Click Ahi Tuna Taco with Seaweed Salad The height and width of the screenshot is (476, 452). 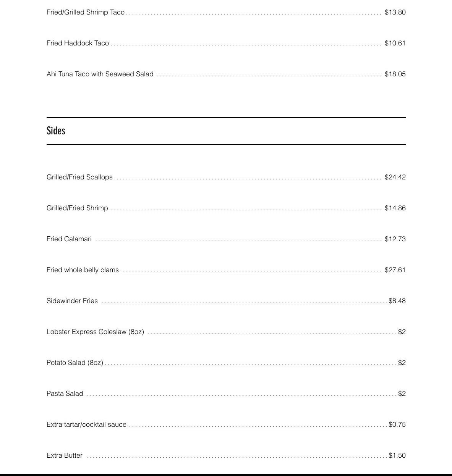pyautogui.click(x=100, y=74)
